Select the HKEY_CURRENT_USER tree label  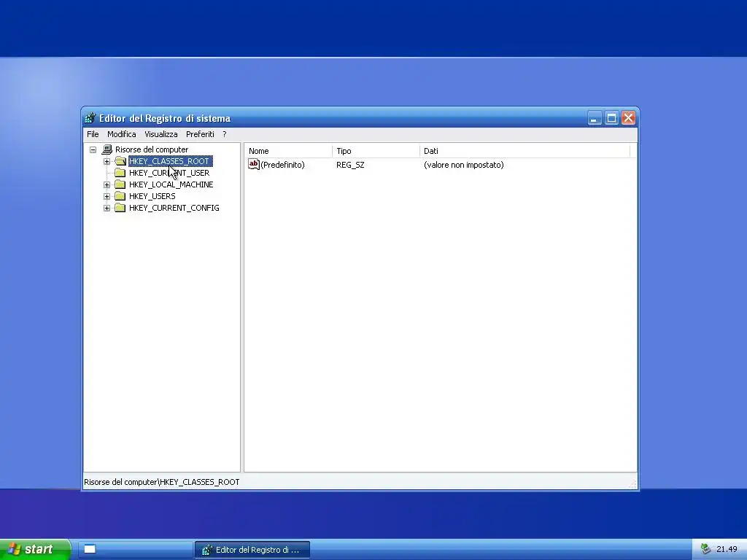169,173
